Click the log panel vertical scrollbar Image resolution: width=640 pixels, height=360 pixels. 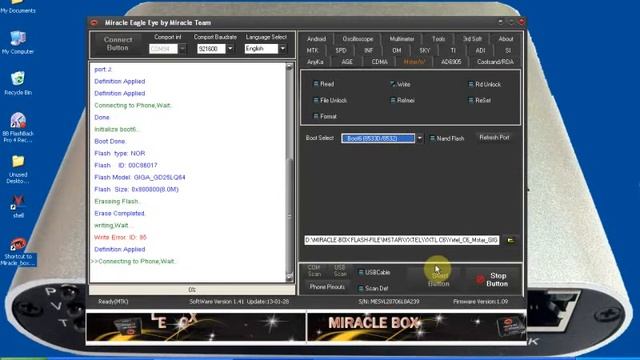[289, 172]
